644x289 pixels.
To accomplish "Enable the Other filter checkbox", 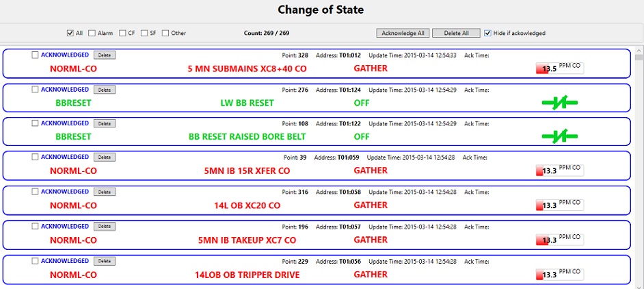I will [x=165, y=33].
